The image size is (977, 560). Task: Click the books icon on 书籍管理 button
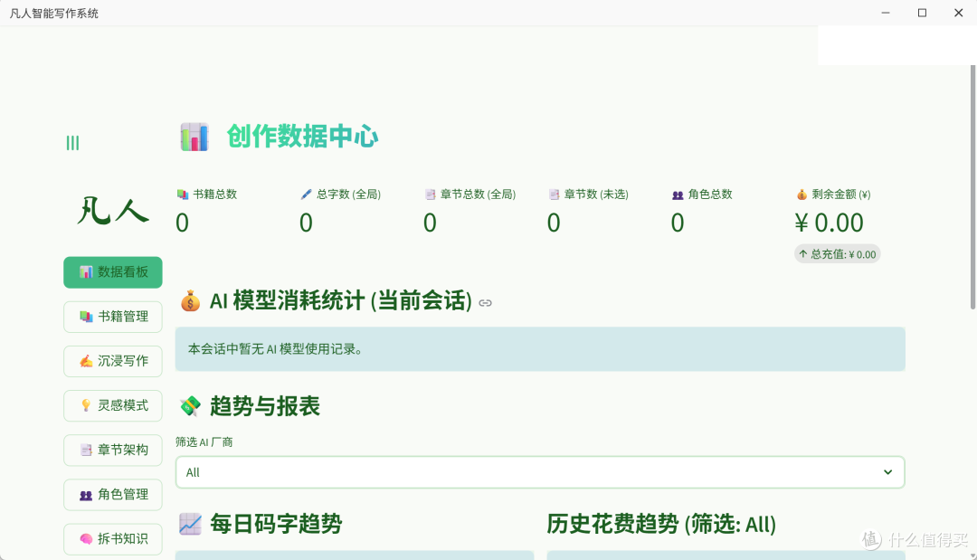tap(86, 317)
